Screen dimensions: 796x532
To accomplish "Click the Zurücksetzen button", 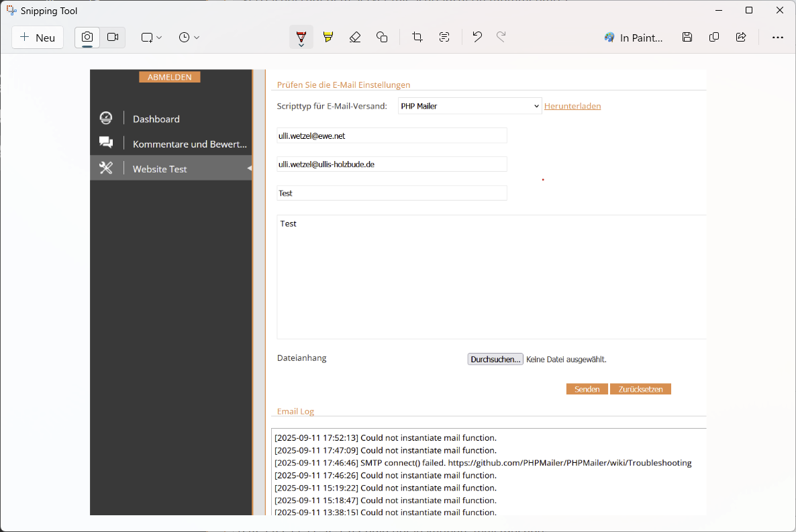I will click(x=640, y=389).
